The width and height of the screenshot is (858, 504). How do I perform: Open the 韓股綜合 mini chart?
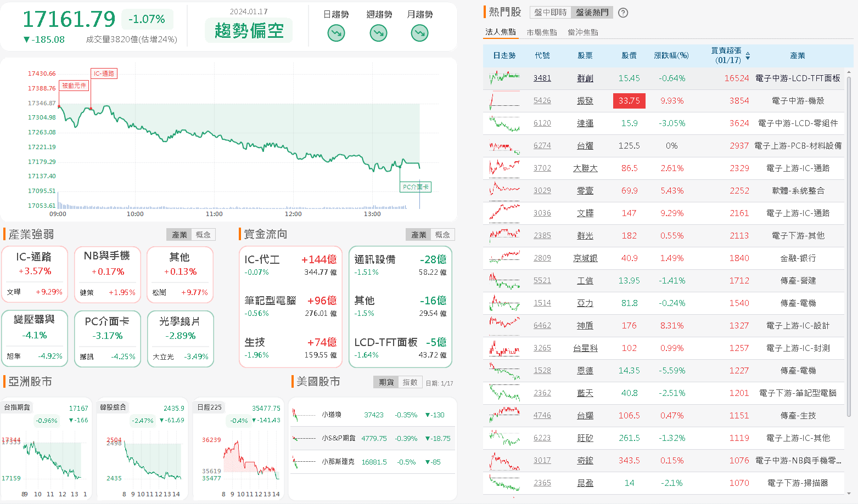click(x=142, y=449)
